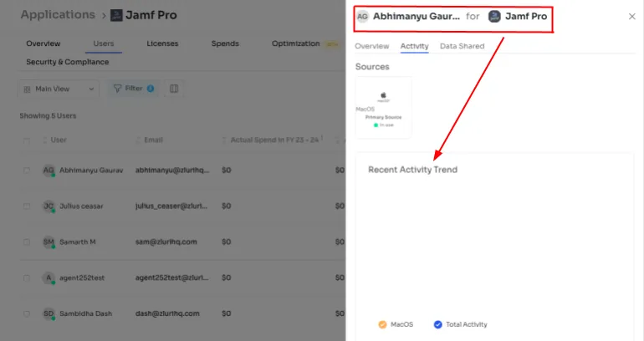Click the SM avatar for Samarth M
Viewport: 644px width, 341px height.
[x=49, y=242]
